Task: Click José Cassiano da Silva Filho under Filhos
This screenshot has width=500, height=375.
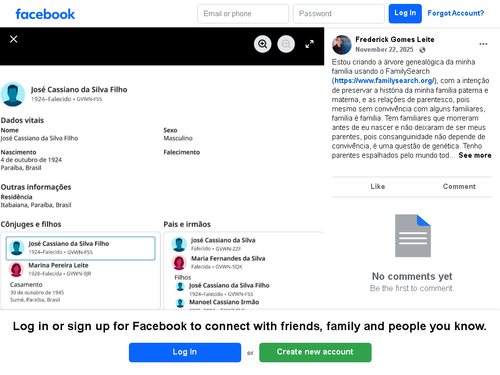Action: click(229, 285)
